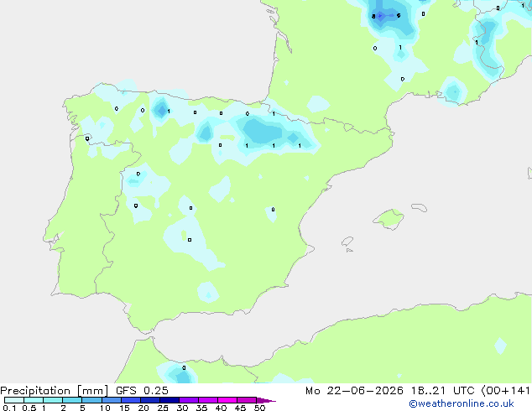The height and width of the screenshot is (411, 532).
Task: Select the "(00+141" forecast offset text
Action: tap(506, 391)
